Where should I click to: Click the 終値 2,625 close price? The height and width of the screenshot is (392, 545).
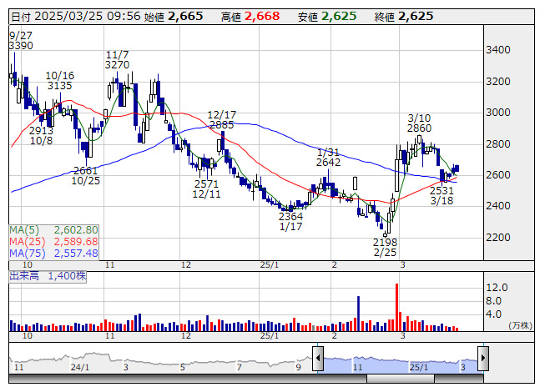(x=404, y=17)
